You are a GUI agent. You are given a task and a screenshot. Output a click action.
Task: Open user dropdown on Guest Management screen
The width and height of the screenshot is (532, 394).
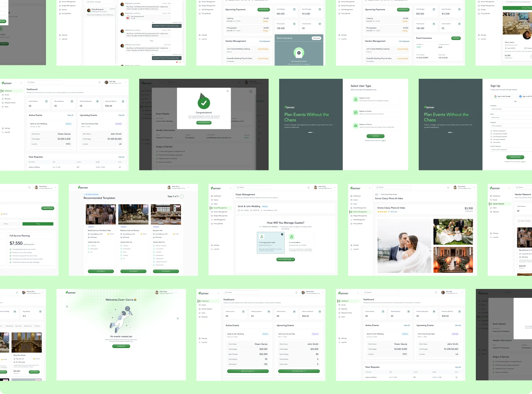point(335,187)
